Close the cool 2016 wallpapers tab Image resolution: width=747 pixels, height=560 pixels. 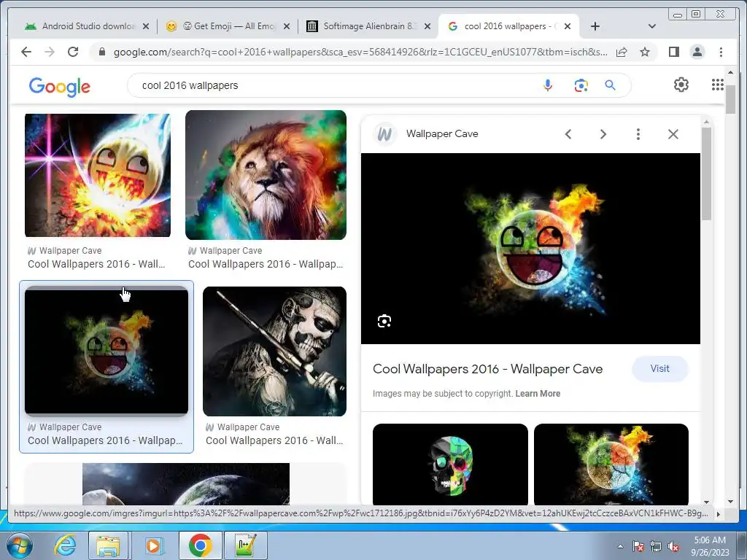[568, 26]
